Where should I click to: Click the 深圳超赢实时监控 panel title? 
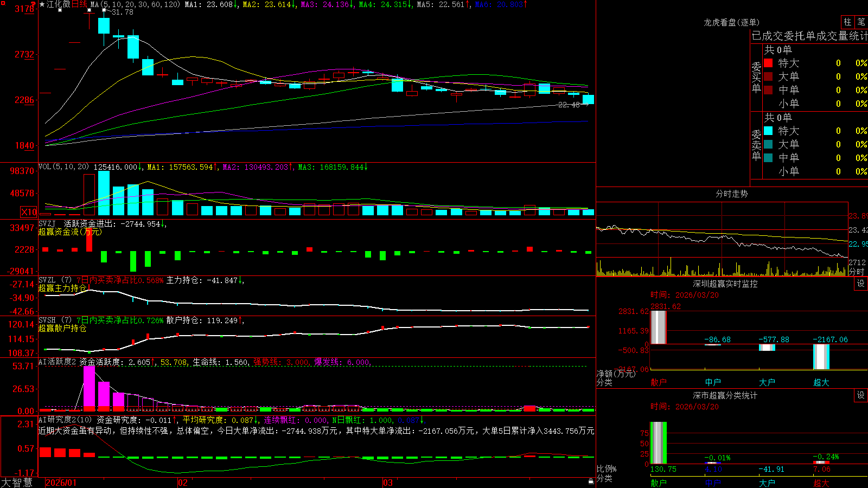(725, 284)
